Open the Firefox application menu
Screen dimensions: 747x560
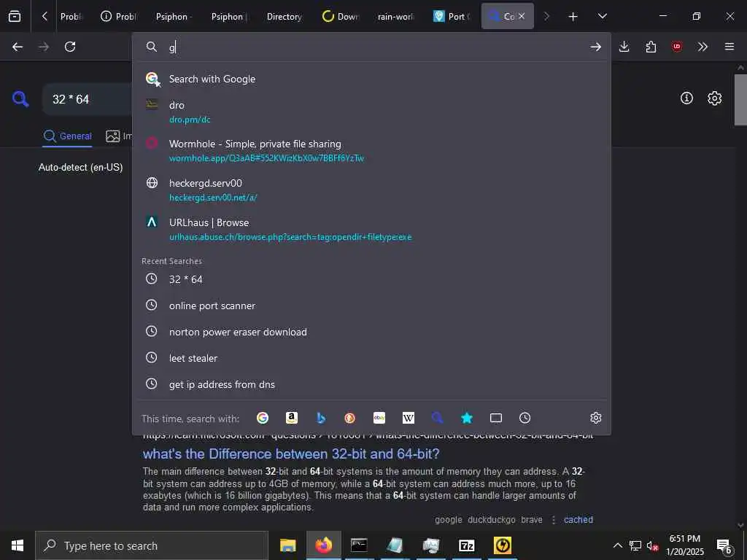coord(729,47)
